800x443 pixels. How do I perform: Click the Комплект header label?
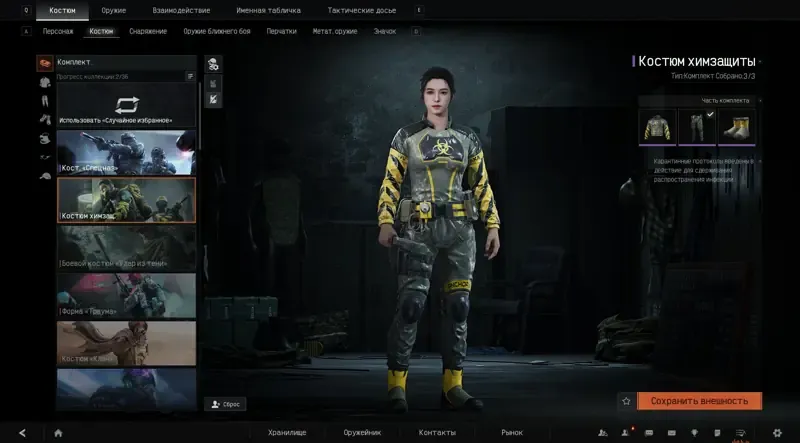(74, 62)
